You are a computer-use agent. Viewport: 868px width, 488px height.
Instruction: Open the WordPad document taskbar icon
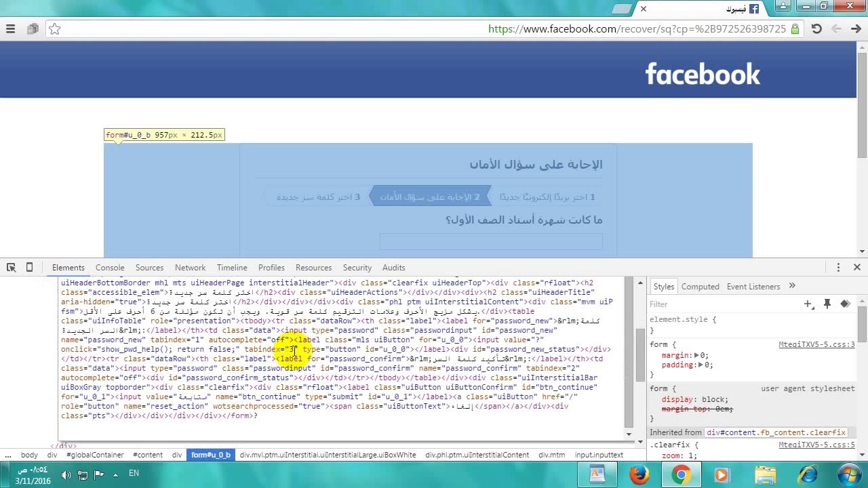(x=597, y=474)
